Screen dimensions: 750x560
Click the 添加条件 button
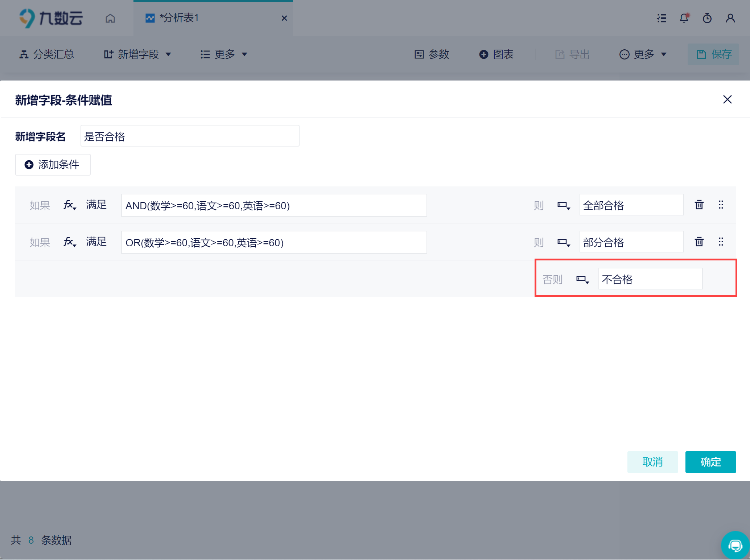[53, 165]
